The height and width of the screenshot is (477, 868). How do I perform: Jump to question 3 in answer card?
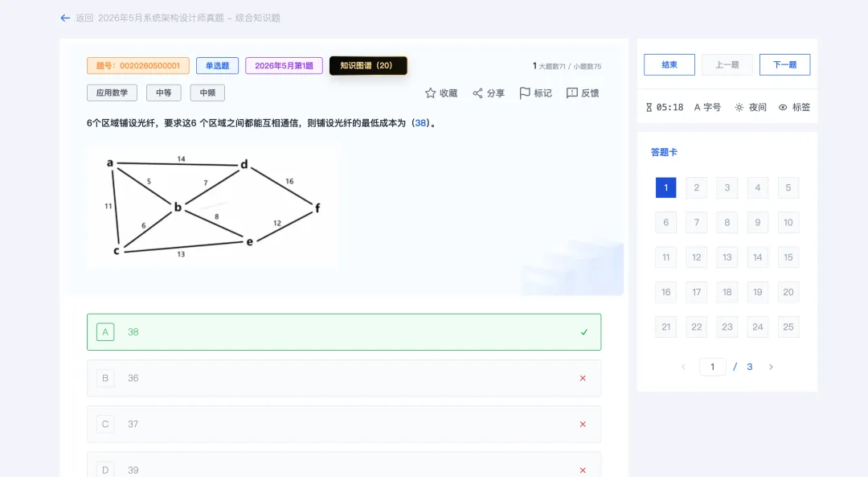(727, 187)
